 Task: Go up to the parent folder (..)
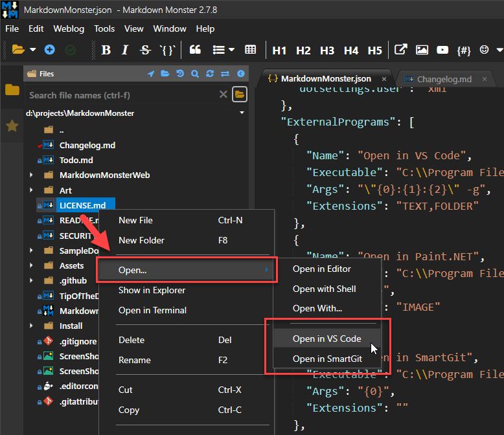[62, 130]
